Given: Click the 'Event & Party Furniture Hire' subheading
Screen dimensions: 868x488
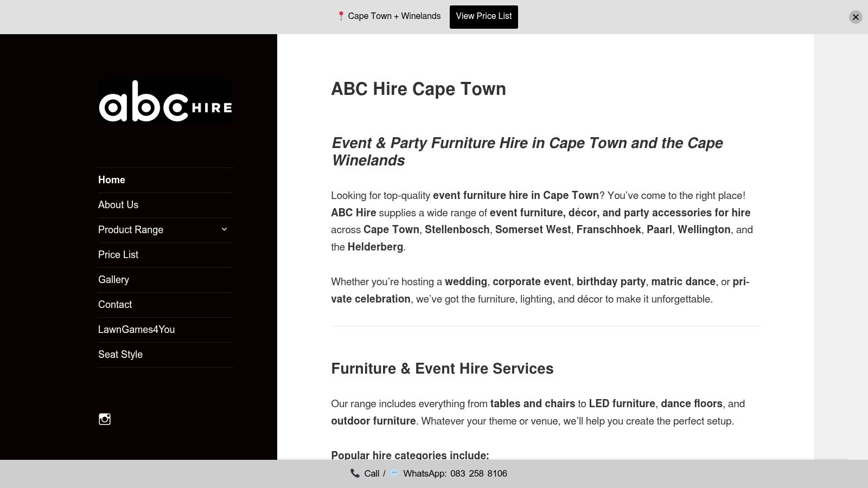Looking at the screenshot, I should 527,152.
